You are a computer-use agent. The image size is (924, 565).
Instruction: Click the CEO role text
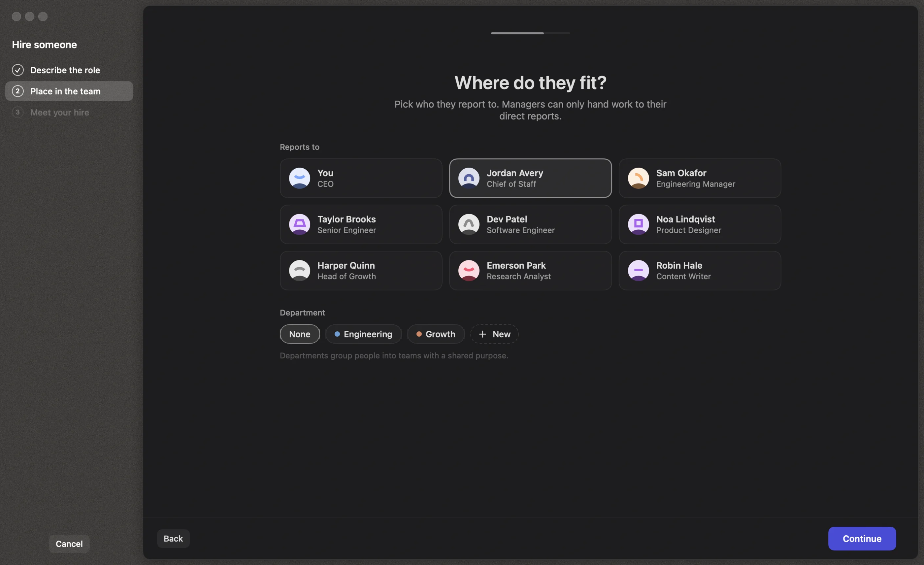coord(325,184)
